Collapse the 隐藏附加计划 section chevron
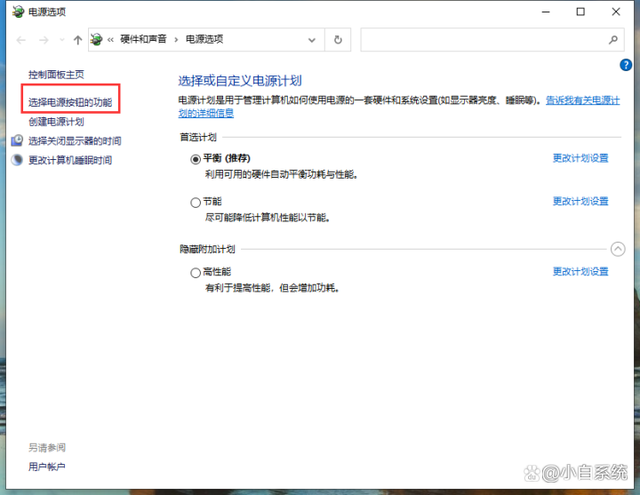 pyautogui.click(x=617, y=249)
